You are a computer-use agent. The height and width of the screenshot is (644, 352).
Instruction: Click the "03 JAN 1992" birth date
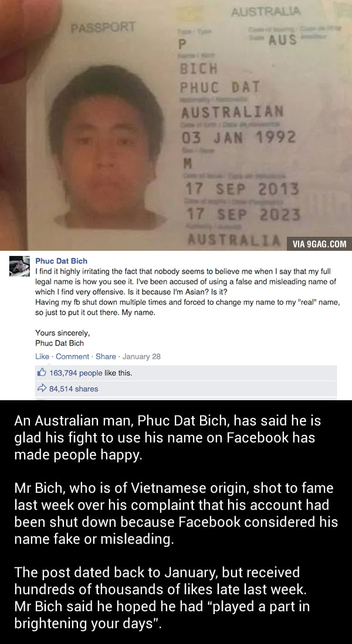pyautogui.click(x=239, y=137)
